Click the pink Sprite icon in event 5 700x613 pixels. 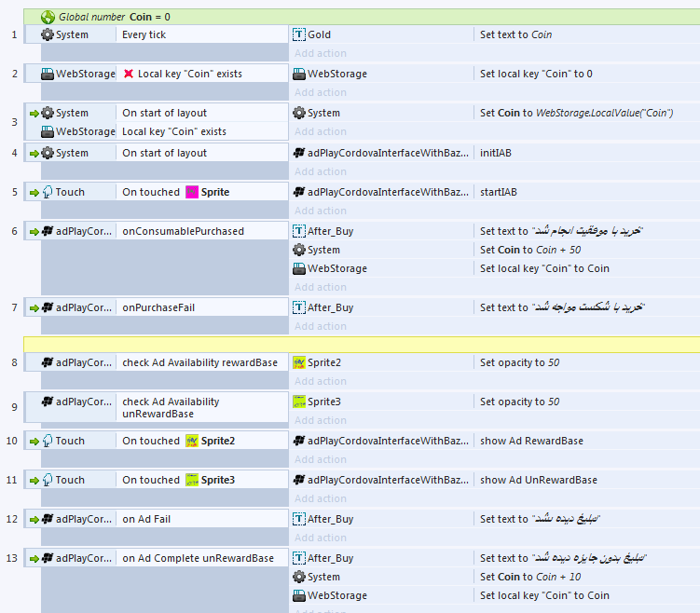point(192,192)
